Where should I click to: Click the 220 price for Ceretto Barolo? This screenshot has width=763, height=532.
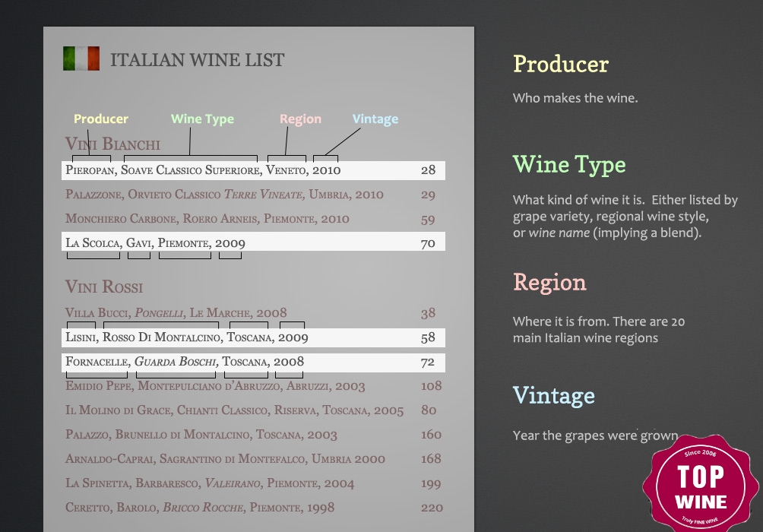[x=432, y=508]
